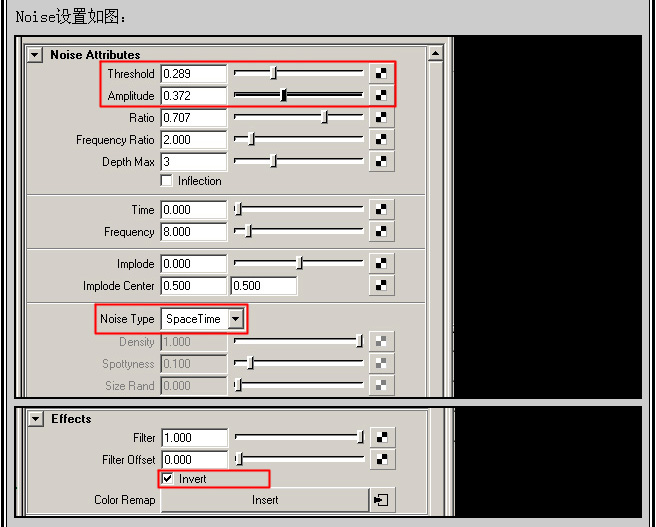Click the Amplitude texture map checker button
656x527 pixels.
[x=381, y=96]
